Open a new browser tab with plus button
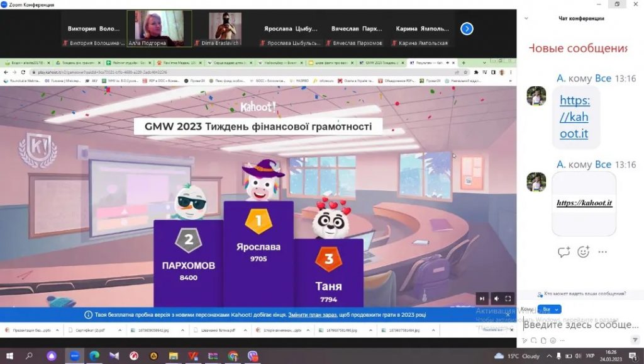The height and width of the screenshot is (364, 644). pos(464,63)
